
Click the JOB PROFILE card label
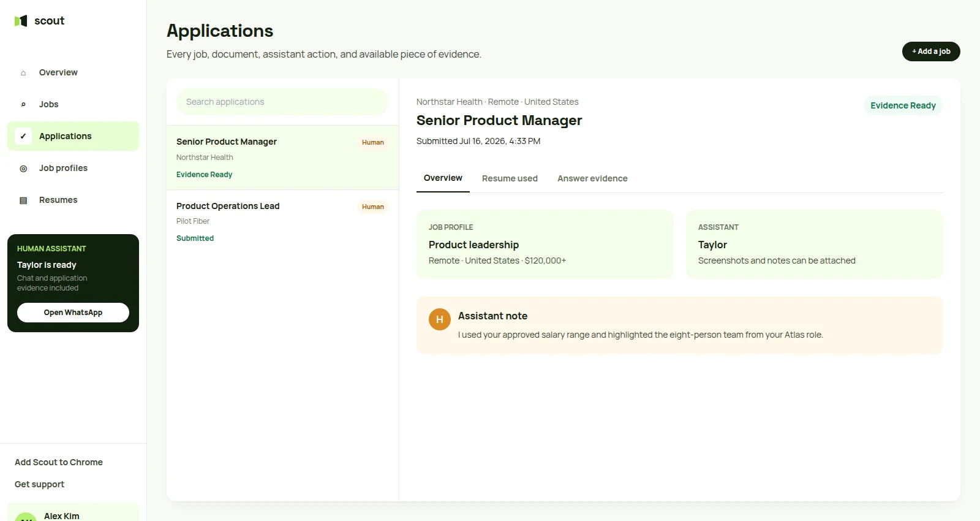click(451, 227)
